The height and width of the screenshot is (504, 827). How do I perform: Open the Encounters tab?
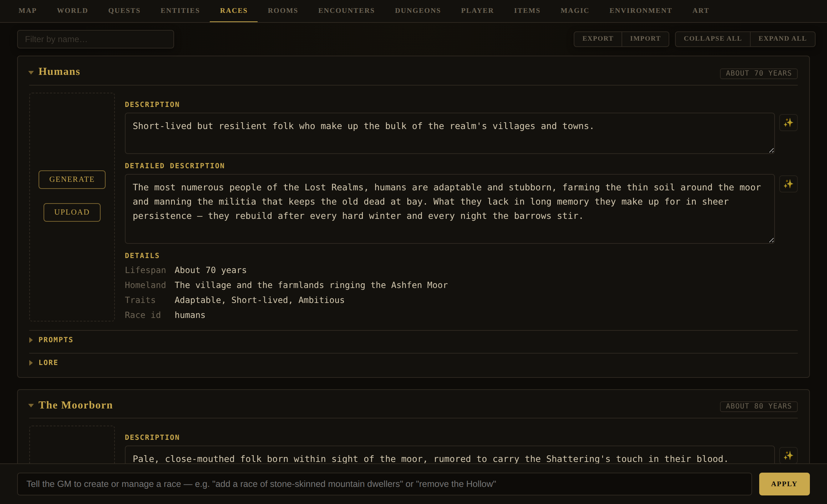[346, 11]
